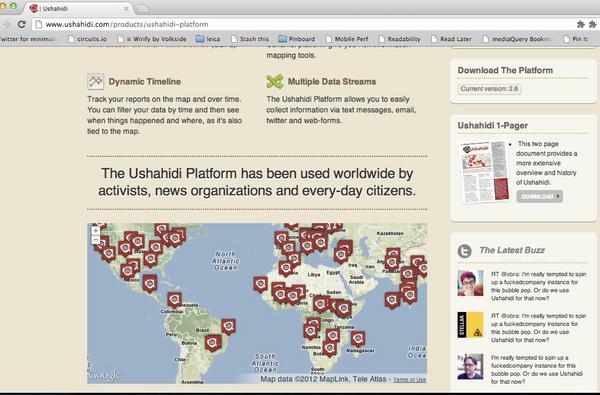Open the circuits.io bookmark
600x395 pixels.
click(x=87, y=39)
